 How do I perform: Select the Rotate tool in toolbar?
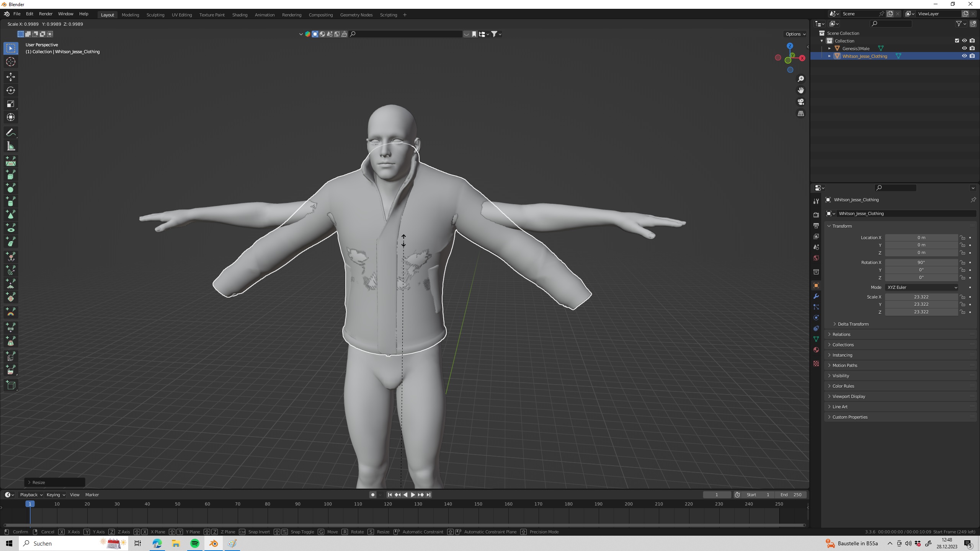coord(11,90)
